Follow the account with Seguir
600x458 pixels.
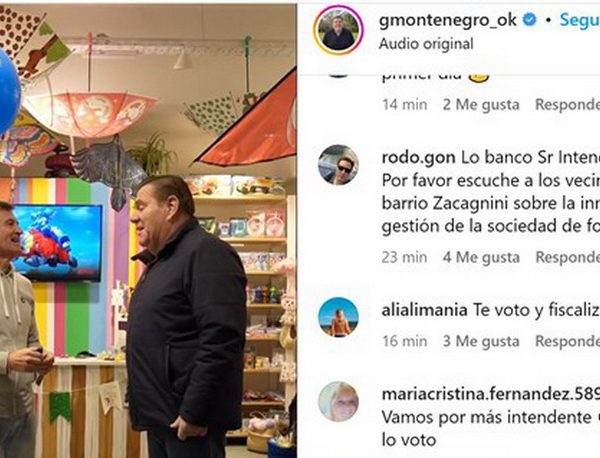(580, 20)
